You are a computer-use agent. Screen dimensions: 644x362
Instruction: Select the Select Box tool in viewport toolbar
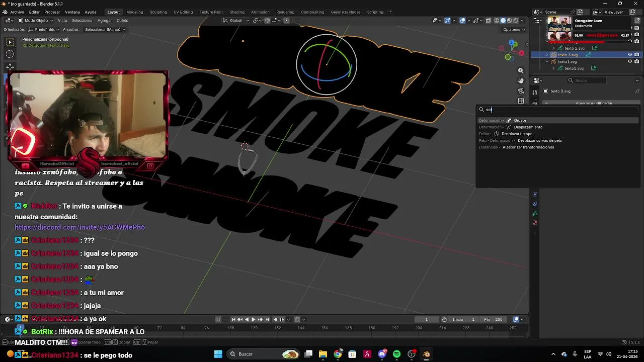click(10, 42)
